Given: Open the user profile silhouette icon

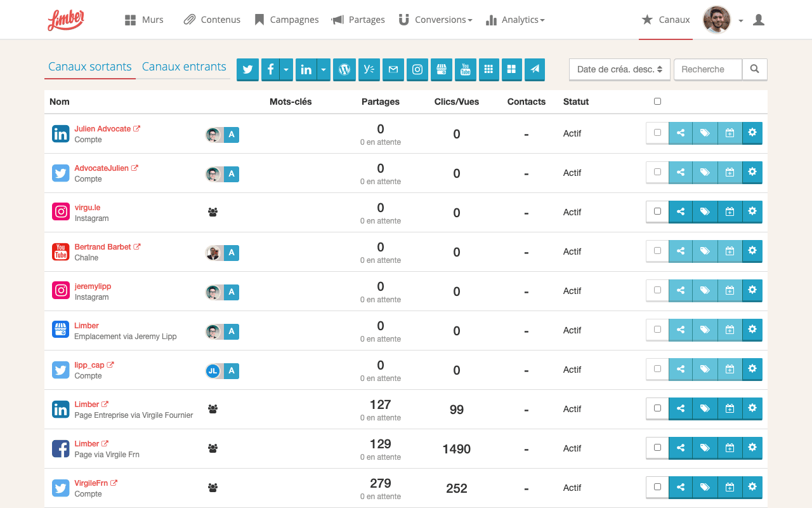Looking at the screenshot, I should coord(759,20).
